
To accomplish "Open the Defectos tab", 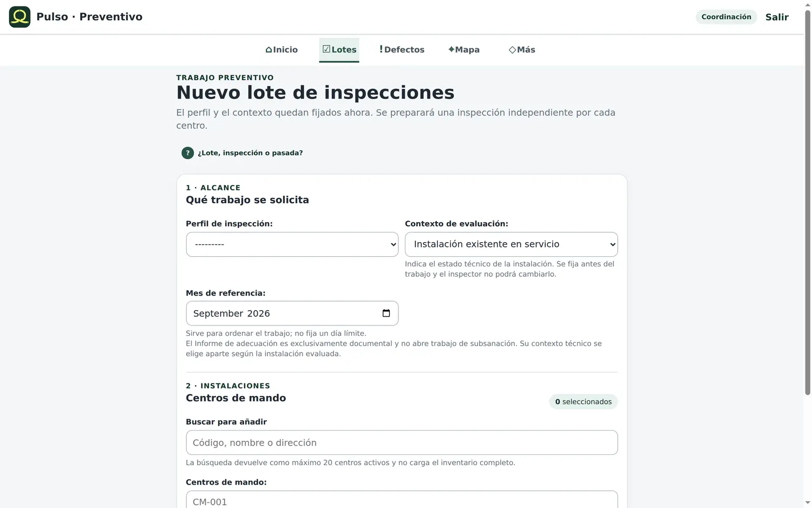I will [402, 50].
